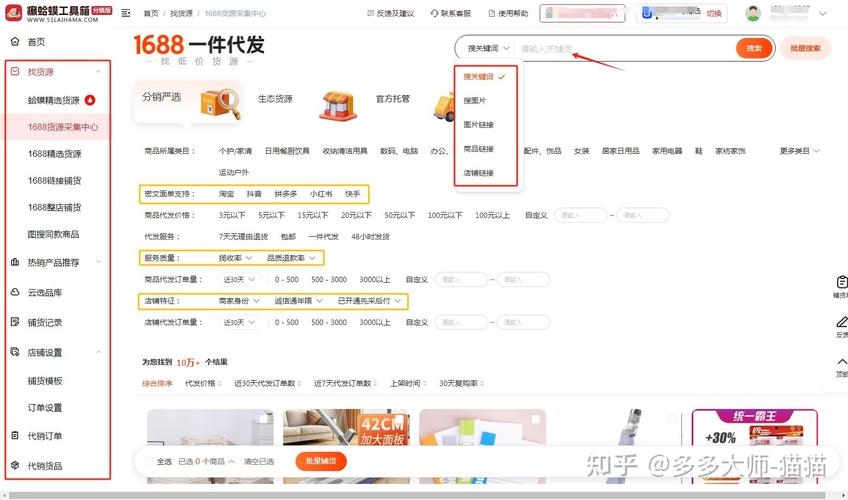Click the keyword search input field
The image size is (848, 500).
(625, 48)
